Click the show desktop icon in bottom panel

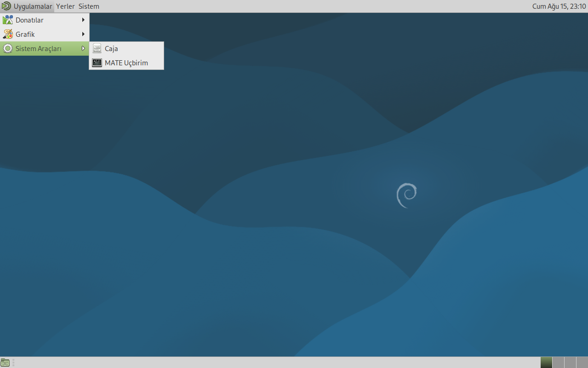click(5, 362)
